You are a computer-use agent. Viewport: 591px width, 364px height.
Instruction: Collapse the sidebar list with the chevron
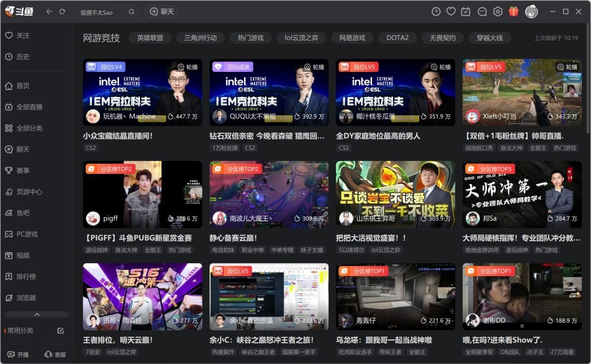click(37, 314)
